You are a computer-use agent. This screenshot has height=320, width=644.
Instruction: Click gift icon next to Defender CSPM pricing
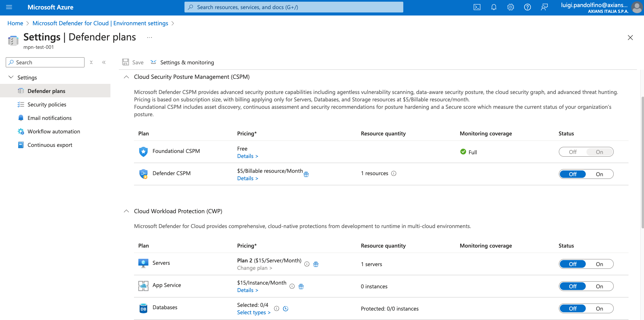[306, 174]
